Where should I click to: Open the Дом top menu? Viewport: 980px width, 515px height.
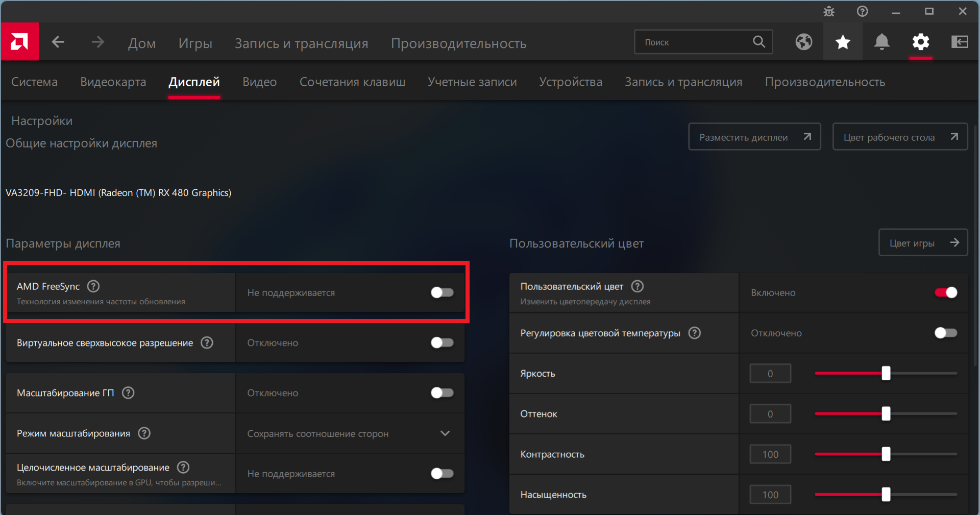point(142,43)
